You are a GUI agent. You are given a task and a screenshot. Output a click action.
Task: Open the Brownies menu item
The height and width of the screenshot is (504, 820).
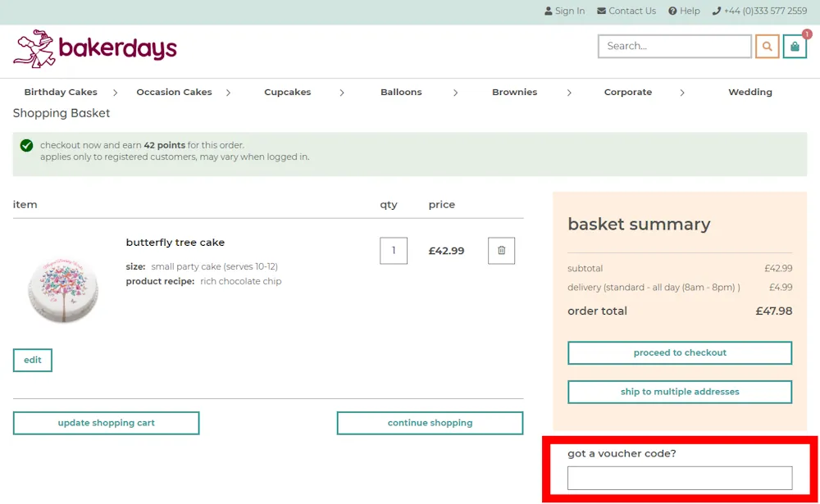514,92
